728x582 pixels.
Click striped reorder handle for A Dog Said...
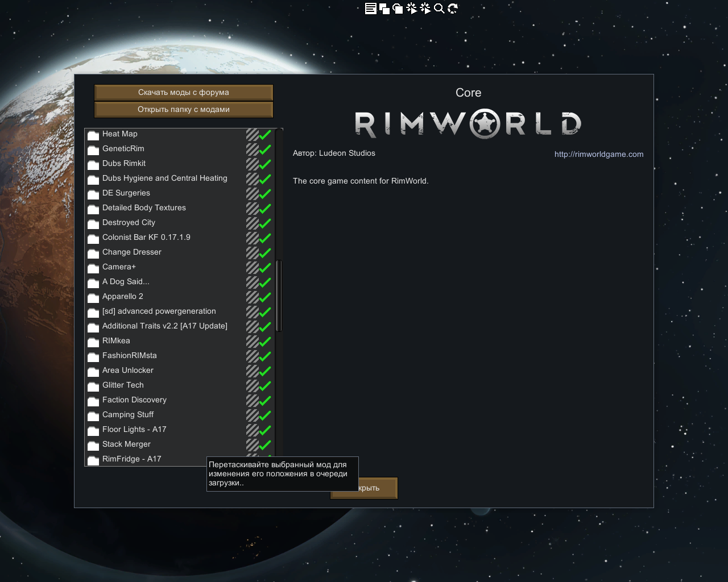[x=253, y=282]
